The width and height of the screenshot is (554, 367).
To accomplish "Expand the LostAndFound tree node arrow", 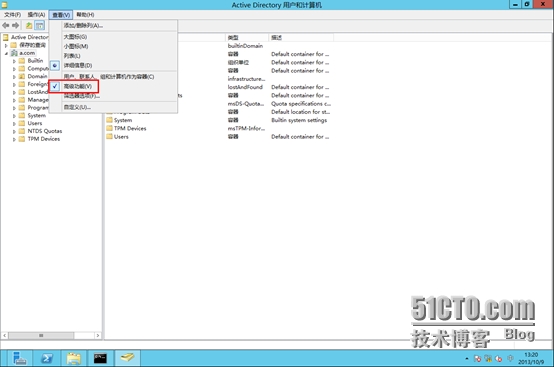I will click(x=14, y=92).
